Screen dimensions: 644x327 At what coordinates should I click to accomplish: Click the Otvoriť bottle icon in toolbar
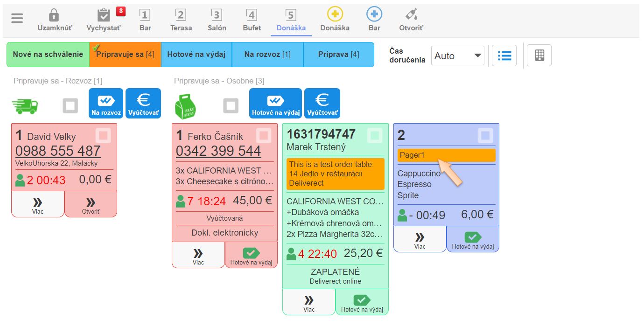[411, 14]
